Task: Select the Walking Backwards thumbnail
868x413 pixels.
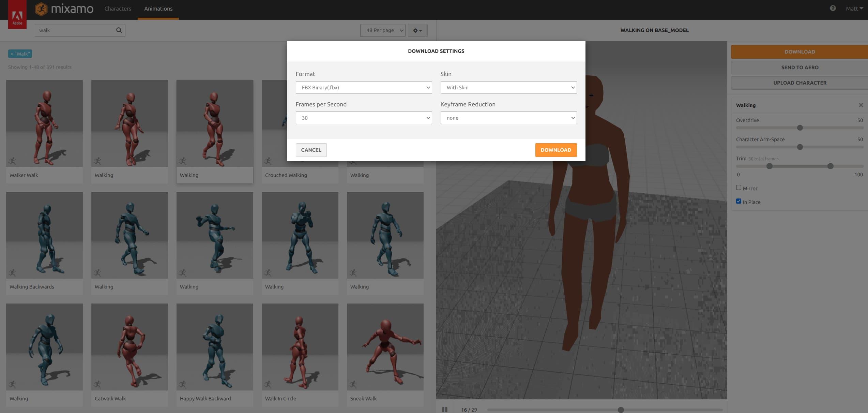Action: click(44, 235)
